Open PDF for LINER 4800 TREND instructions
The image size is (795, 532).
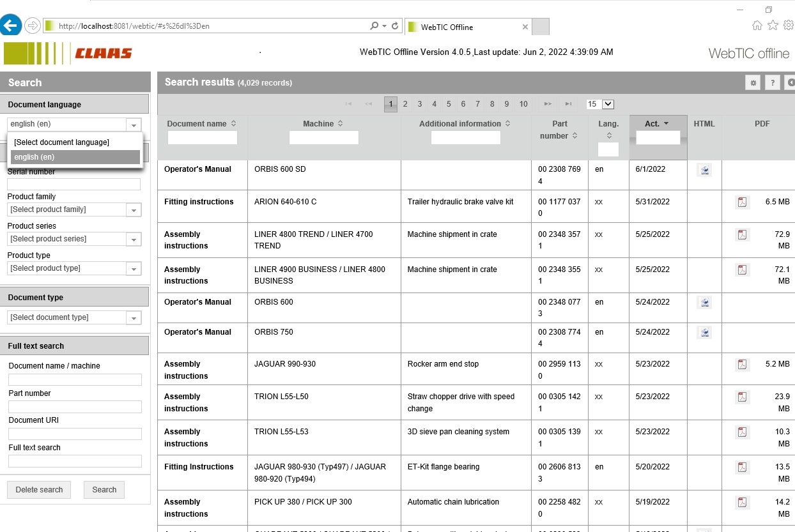pos(743,235)
